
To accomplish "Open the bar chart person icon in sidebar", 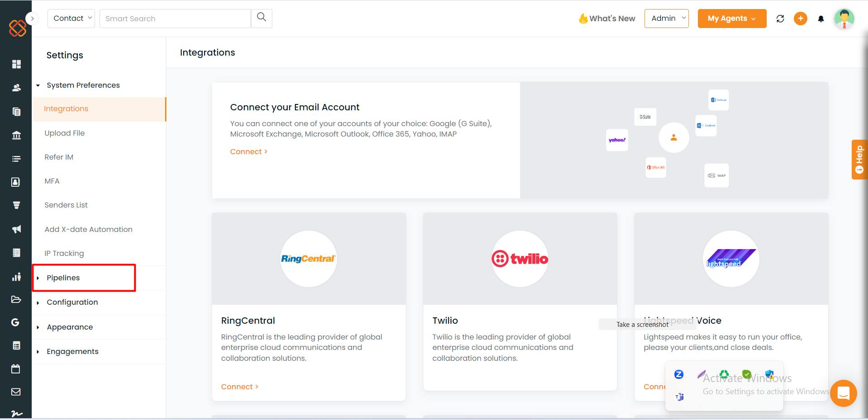I will [16, 277].
